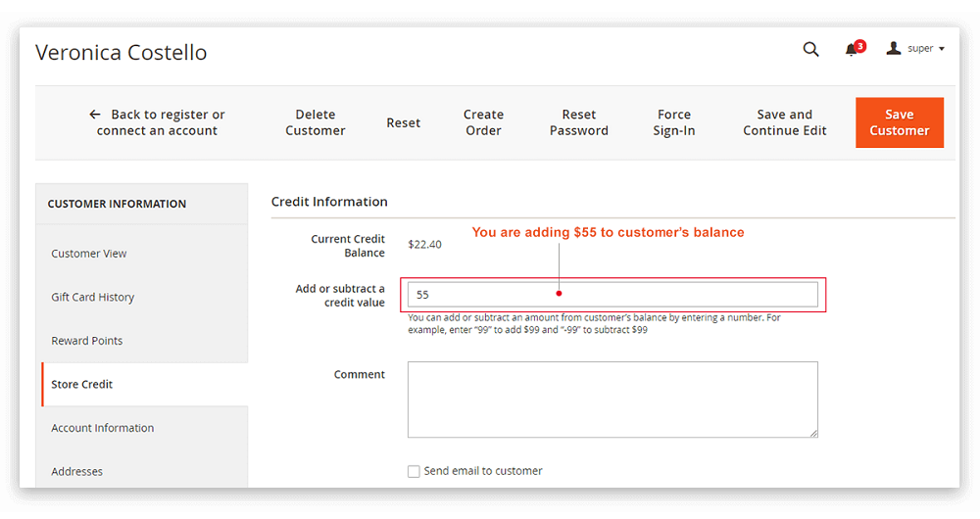Click Reset Password
The image size is (980, 519).
(578, 122)
